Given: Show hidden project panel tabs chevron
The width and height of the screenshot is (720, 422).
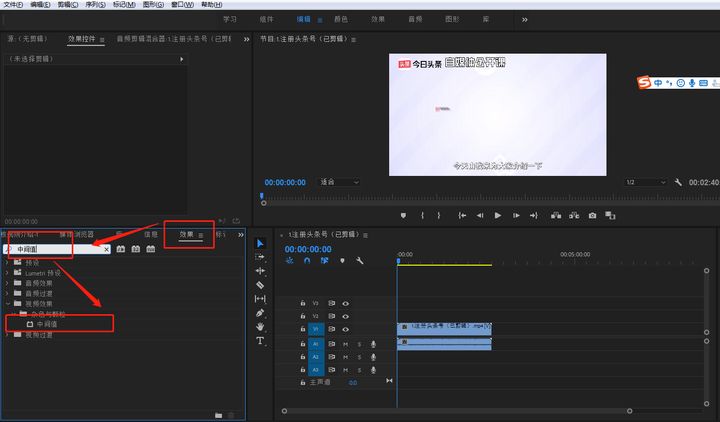Looking at the screenshot, I should coord(241,235).
